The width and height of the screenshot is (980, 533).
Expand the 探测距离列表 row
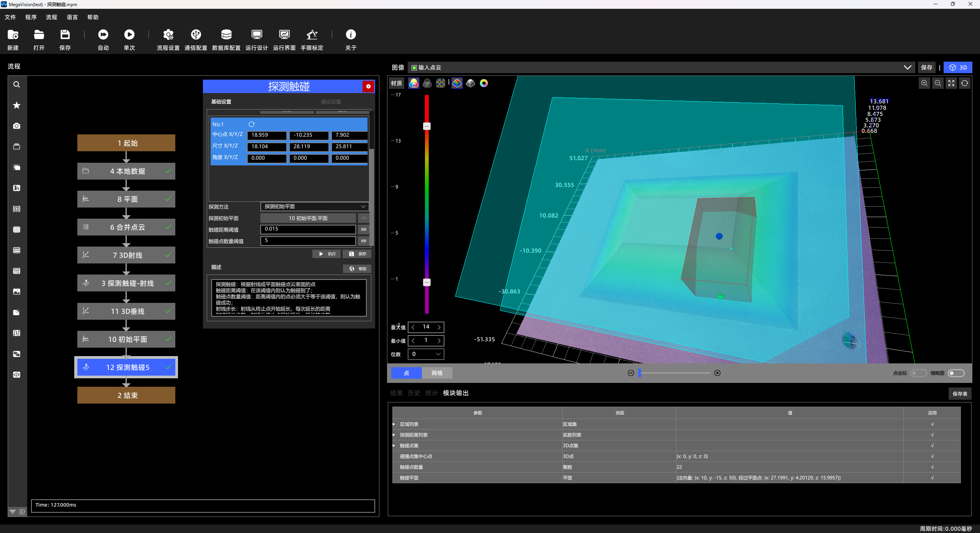point(394,435)
